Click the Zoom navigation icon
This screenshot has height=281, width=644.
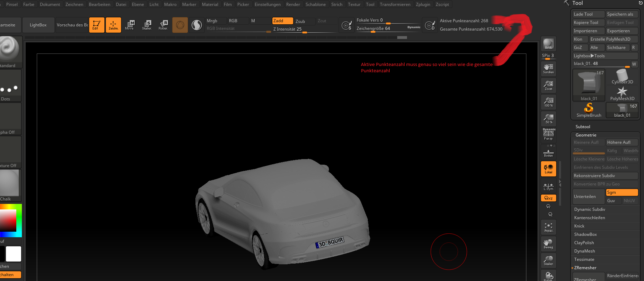click(x=549, y=85)
